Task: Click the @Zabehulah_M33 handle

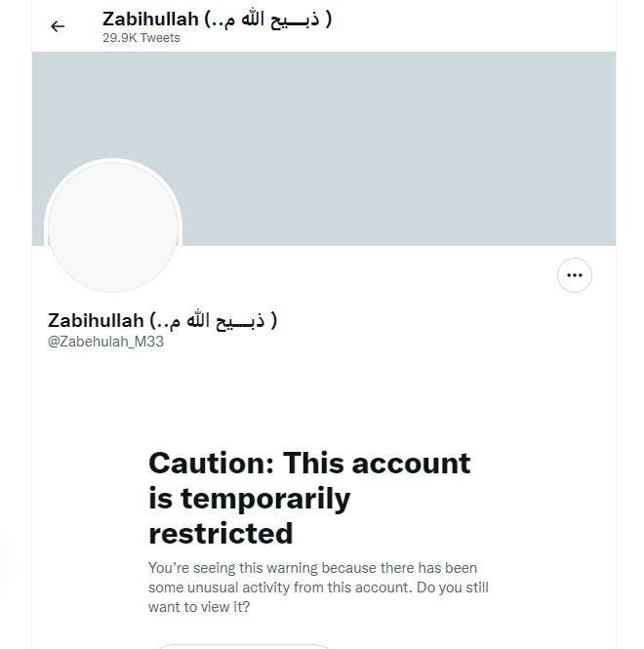Action: (x=105, y=342)
